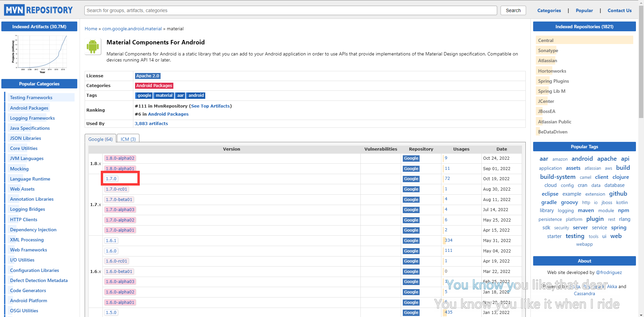Open the Categories menu item
644x317 pixels.
click(549, 10)
